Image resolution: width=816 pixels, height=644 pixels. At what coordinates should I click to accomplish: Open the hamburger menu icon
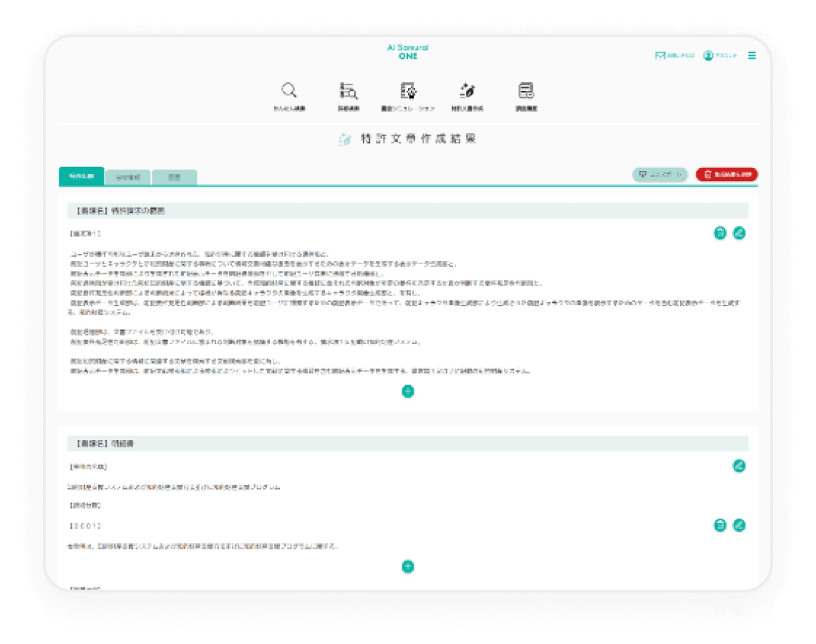click(752, 55)
